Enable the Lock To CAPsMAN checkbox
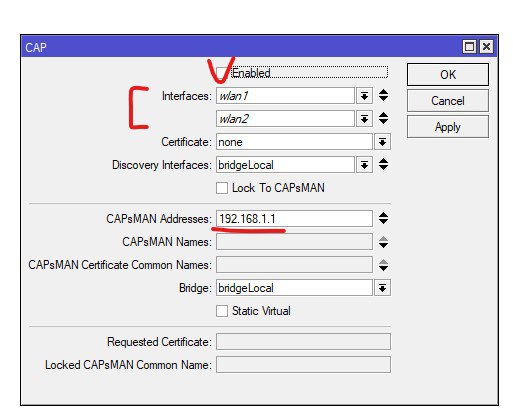Viewport: 513px width, 418px height. pos(222,188)
